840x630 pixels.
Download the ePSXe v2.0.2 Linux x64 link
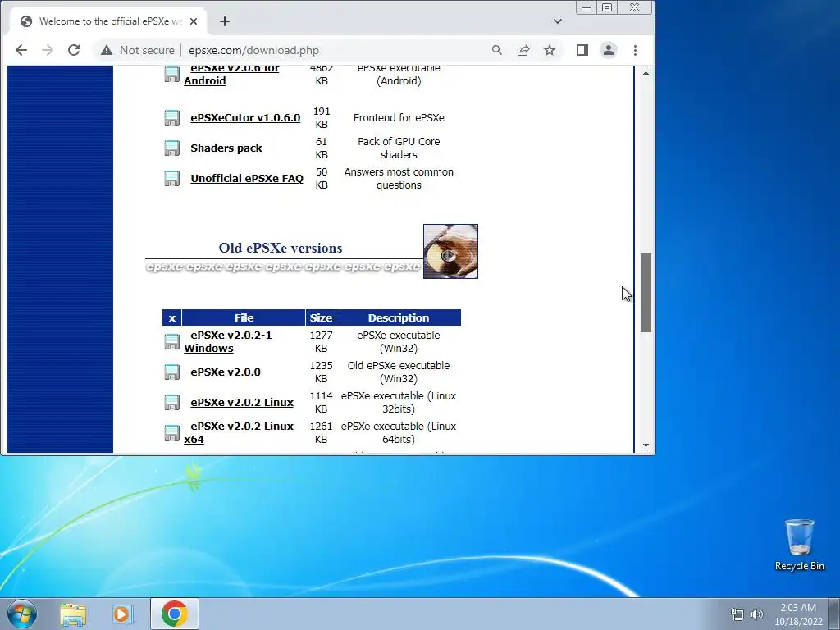239,433
